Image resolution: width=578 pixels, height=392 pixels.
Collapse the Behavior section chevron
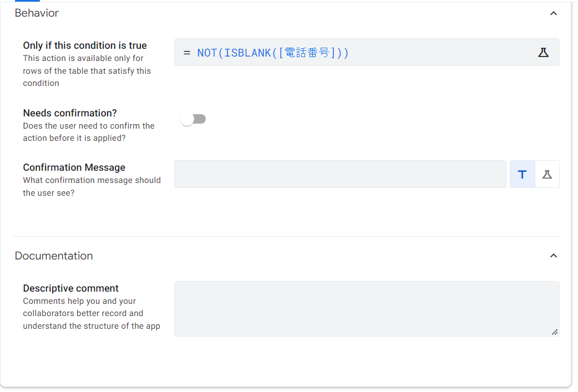(553, 13)
